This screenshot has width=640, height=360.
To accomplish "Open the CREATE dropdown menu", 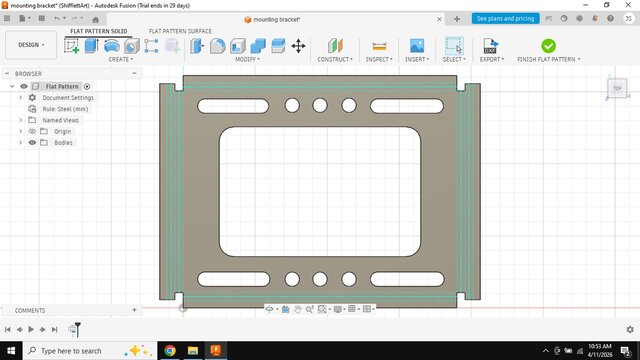I will [x=120, y=59].
